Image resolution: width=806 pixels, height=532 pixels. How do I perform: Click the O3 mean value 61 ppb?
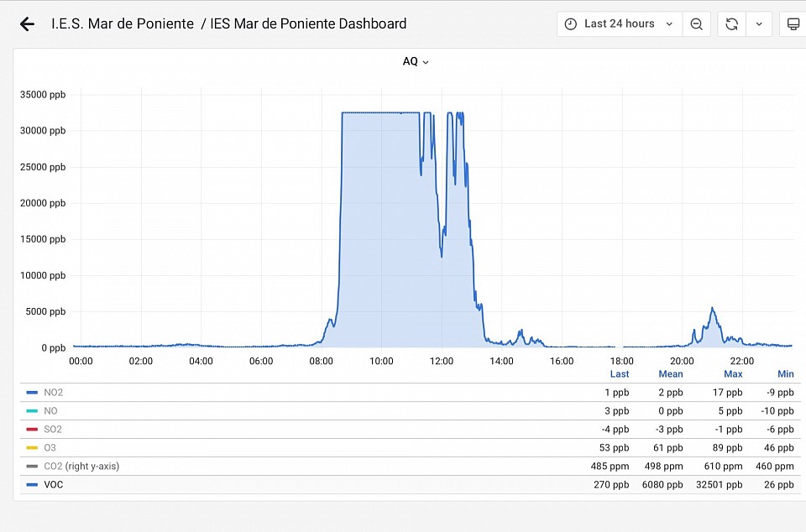pyautogui.click(x=668, y=448)
